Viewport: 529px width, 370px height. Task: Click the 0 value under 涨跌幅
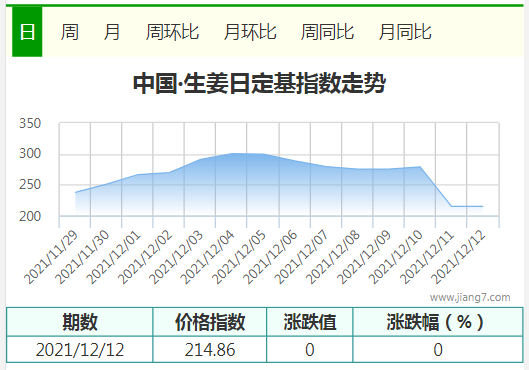(438, 349)
